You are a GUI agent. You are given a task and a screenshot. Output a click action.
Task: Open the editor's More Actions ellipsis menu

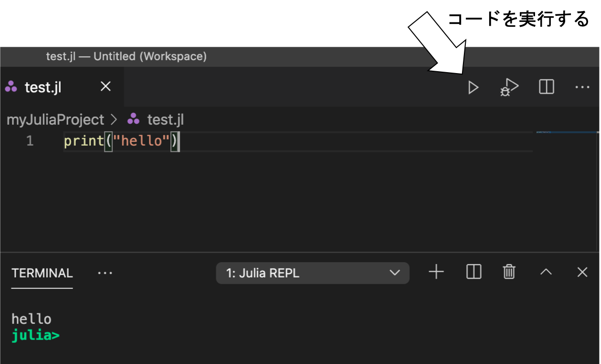pyautogui.click(x=582, y=87)
